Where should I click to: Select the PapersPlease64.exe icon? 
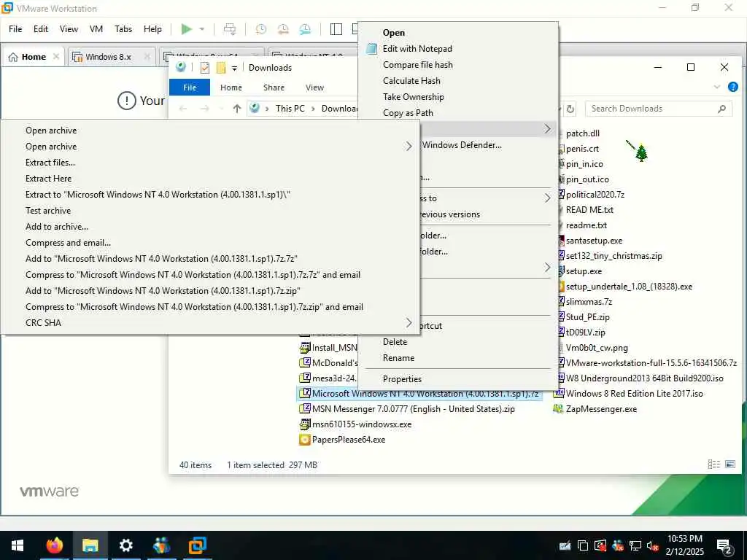point(304,440)
